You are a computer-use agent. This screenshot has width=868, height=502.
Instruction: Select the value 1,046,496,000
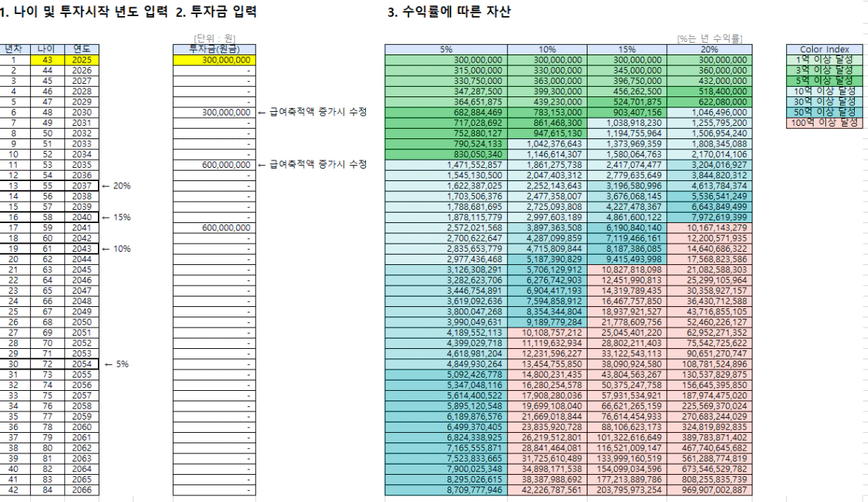[709, 113]
